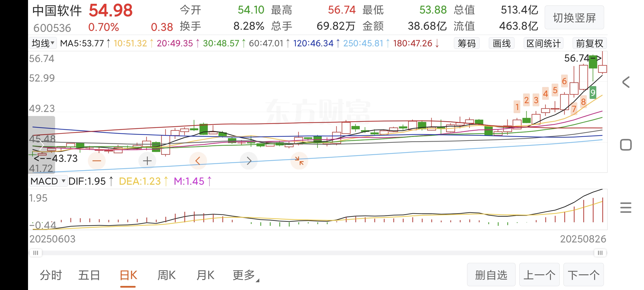The width and height of the screenshot is (644, 290).
Task: Tap 删自选 to remove from watchlist
Action: 491,275
